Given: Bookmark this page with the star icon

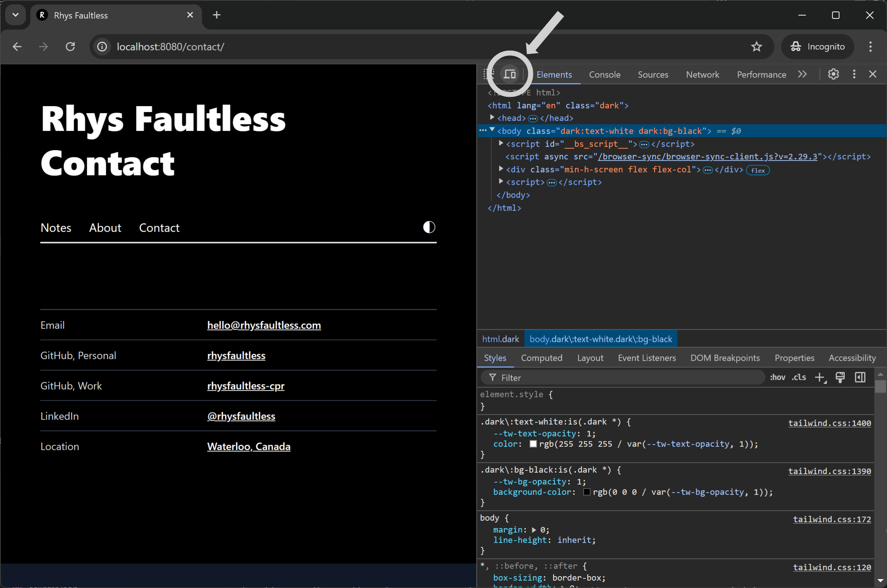Looking at the screenshot, I should point(756,47).
